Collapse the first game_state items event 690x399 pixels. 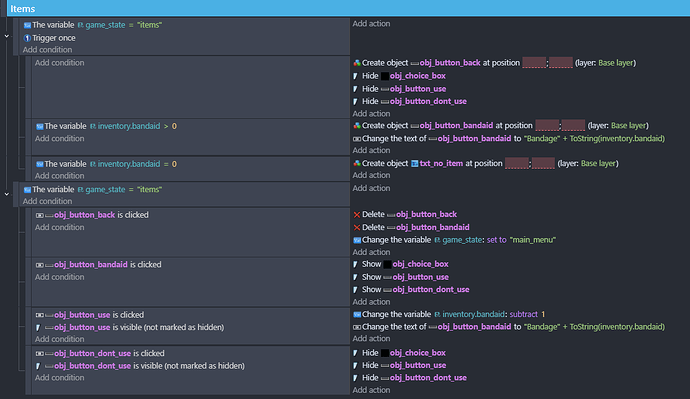[x=7, y=36]
